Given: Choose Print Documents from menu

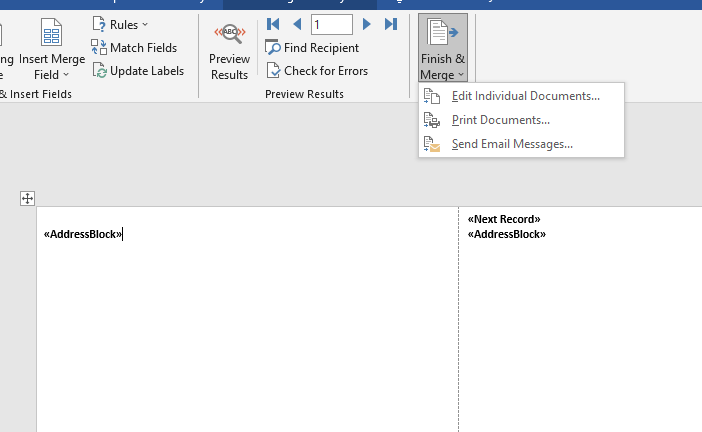Looking at the screenshot, I should tap(521, 120).
